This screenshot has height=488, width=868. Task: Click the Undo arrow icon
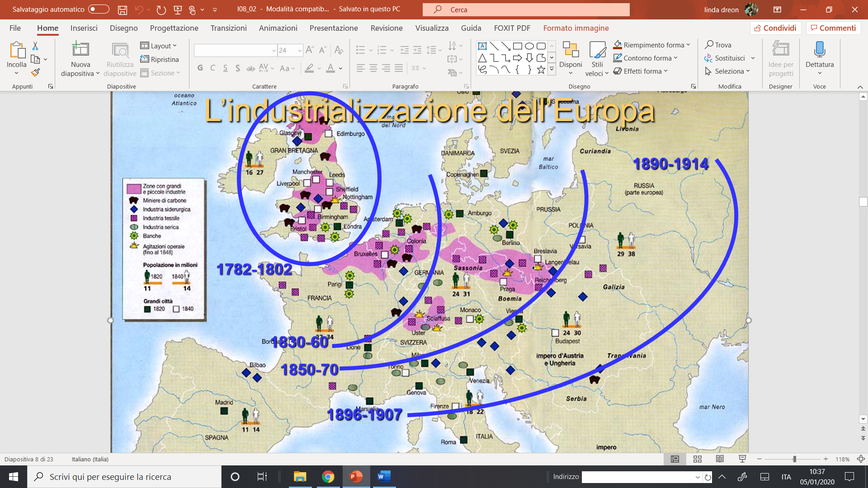point(139,9)
